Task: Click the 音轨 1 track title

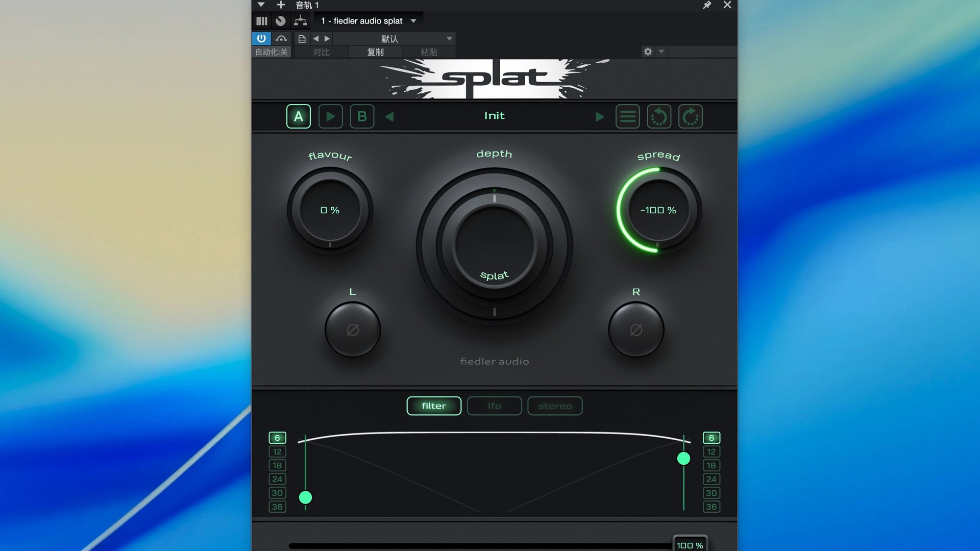Action: click(307, 5)
